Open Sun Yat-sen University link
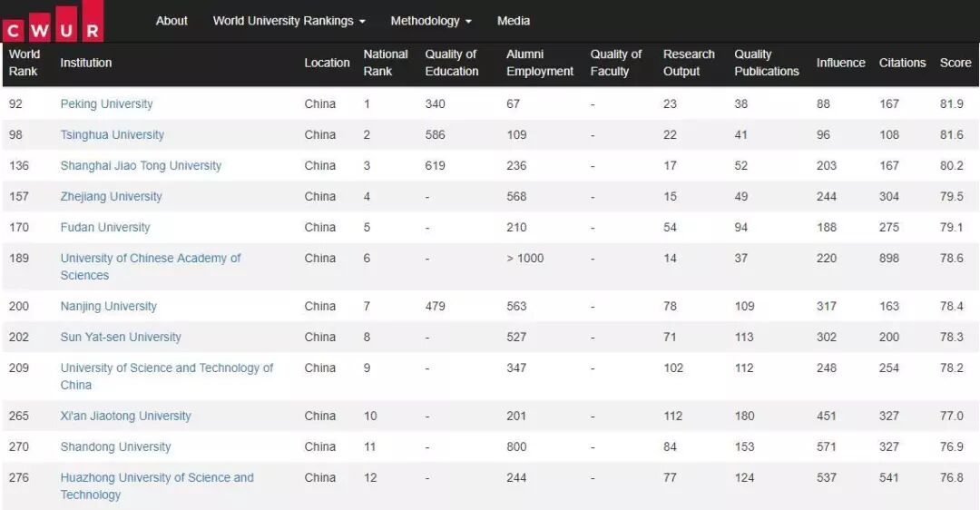Viewport: 980px width, 510px height. coord(121,337)
